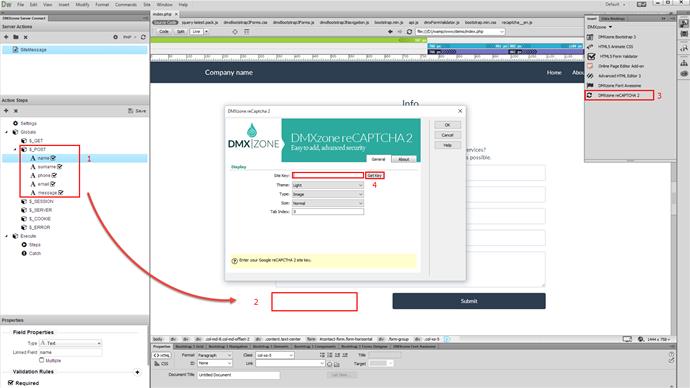The height and width of the screenshot is (388, 690).
Task: Click the Site Key input field
Action: coord(328,176)
